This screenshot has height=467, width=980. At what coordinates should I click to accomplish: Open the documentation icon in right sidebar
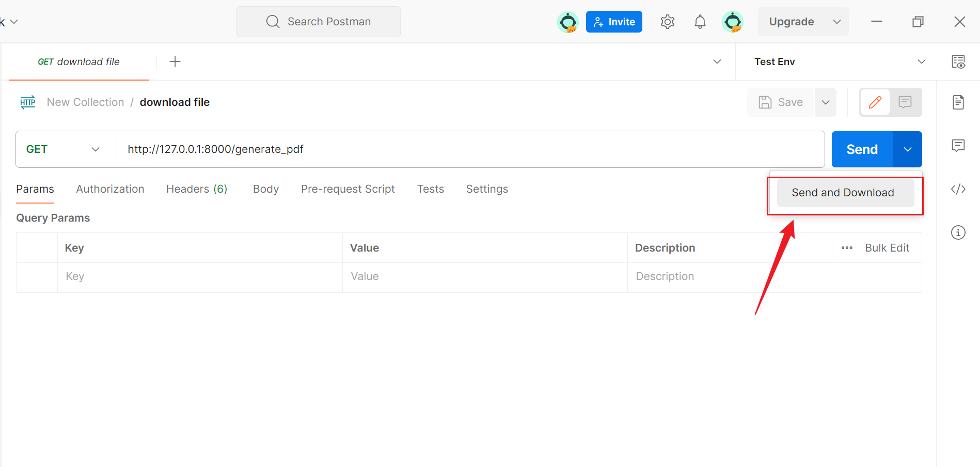(x=958, y=102)
